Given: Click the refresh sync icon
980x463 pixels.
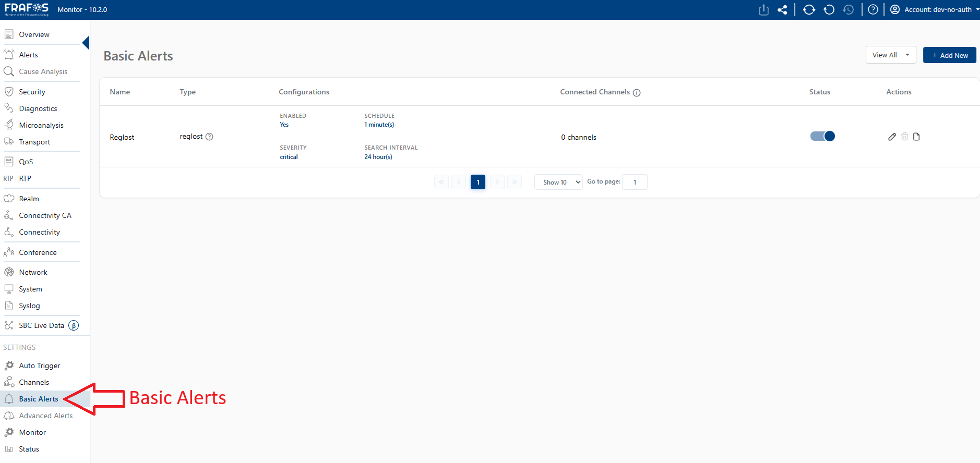Looking at the screenshot, I should [x=809, y=9].
